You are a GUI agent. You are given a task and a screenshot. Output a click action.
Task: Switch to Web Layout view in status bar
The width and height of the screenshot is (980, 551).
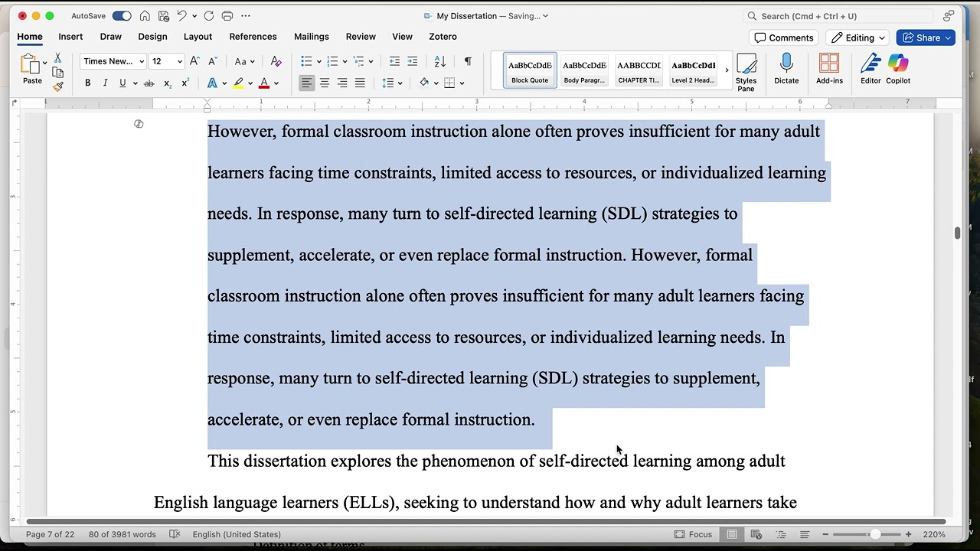point(756,534)
